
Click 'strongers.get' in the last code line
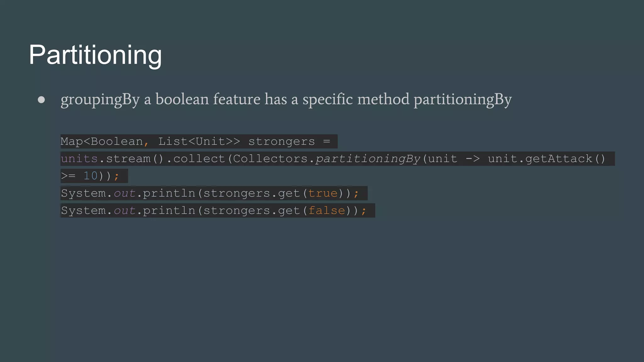pos(252,211)
